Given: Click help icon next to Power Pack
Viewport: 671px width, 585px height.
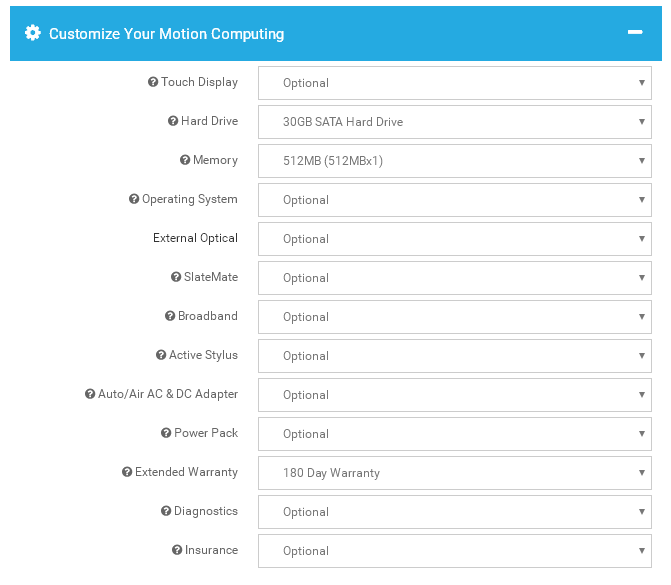Looking at the screenshot, I should pos(166,433).
